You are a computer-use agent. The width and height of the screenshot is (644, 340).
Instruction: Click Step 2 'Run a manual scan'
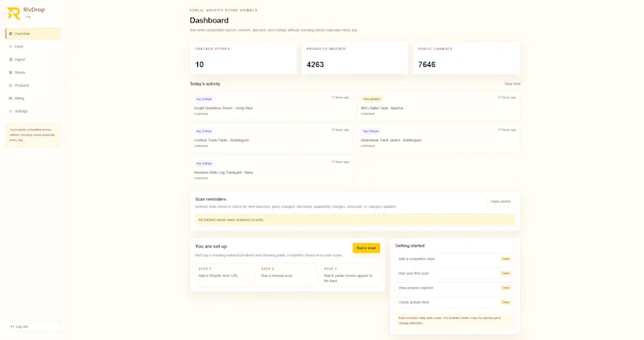[287, 274]
